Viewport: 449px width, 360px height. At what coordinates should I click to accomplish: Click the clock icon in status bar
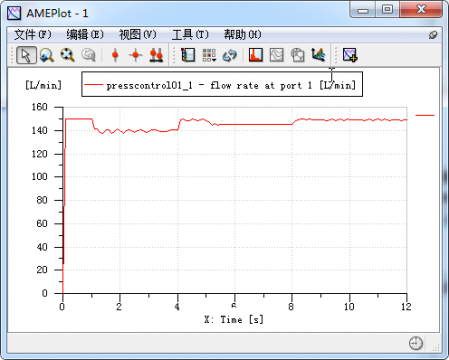pos(416,343)
